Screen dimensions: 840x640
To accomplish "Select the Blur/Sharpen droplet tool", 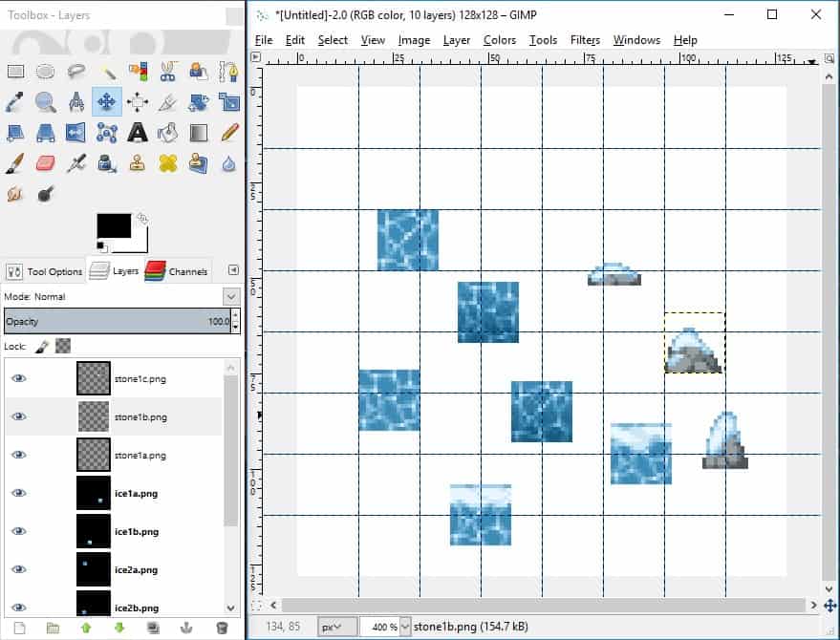I will point(229,163).
